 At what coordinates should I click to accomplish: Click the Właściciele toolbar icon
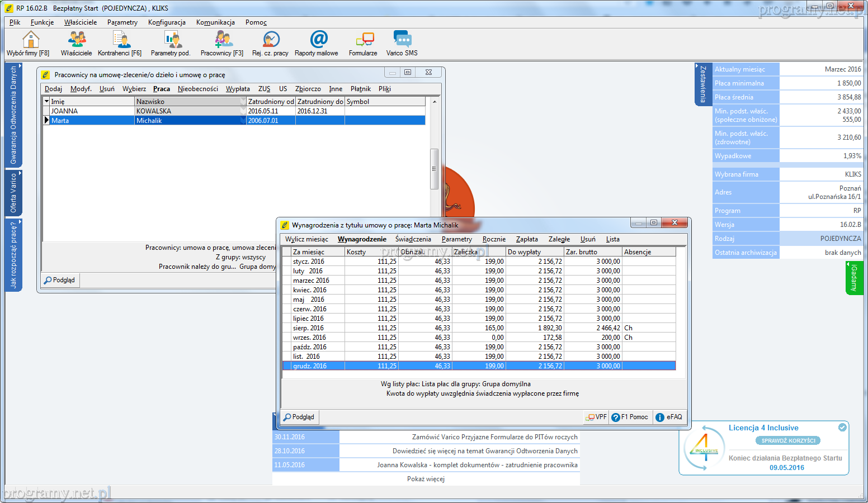coord(77,40)
